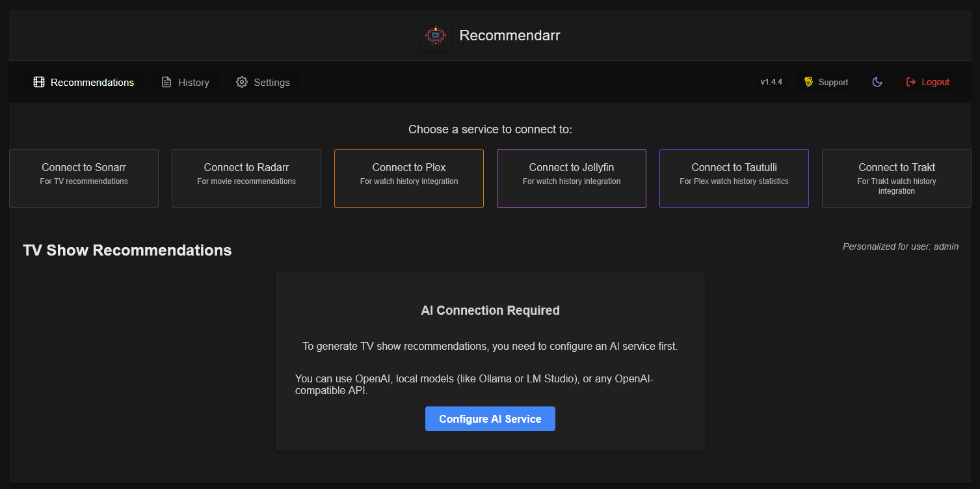The width and height of the screenshot is (980, 489).
Task: Click the For movie recommendations subtitle
Action: click(246, 181)
